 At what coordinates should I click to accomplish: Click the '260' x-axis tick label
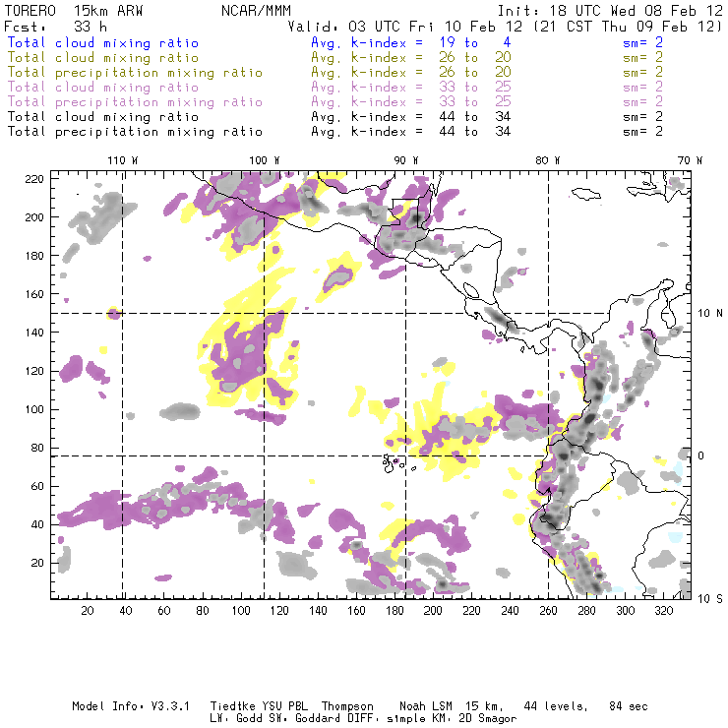(548, 611)
